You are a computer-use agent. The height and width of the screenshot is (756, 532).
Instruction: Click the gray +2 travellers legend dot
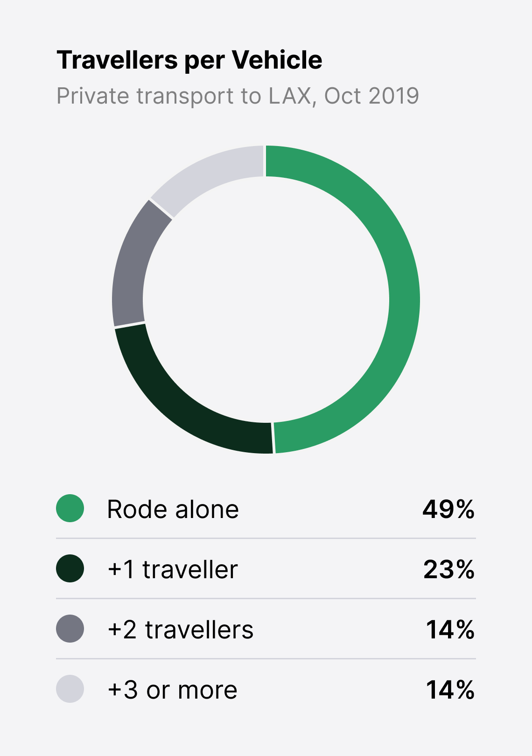coord(70,629)
